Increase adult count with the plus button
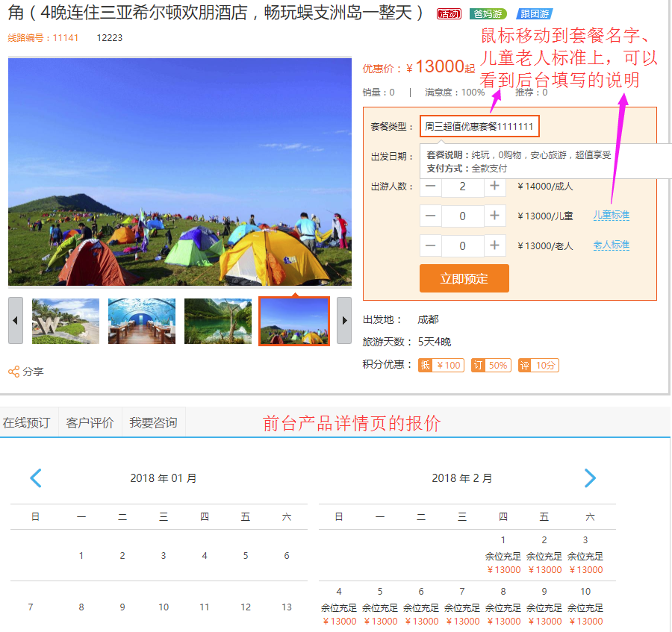Image resolution: width=672 pixels, height=632 pixels. (496, 187)
